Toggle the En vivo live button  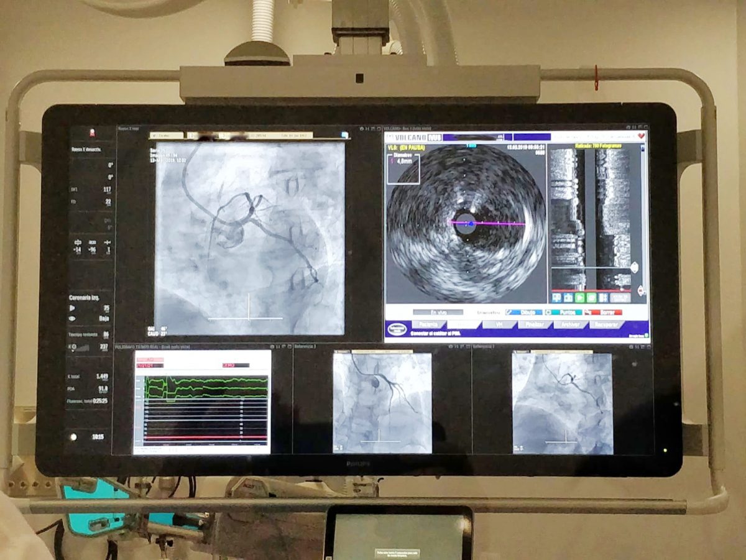click(438, 312)
